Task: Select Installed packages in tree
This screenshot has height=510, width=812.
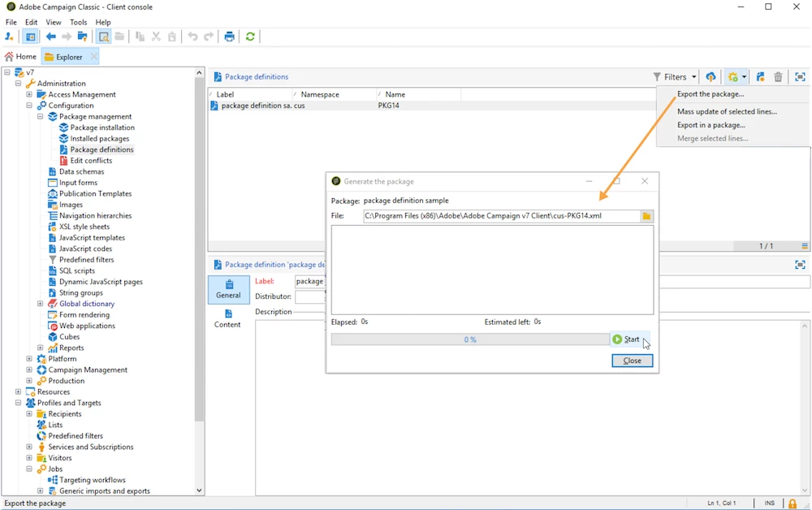Action: [x=99, y=138]
